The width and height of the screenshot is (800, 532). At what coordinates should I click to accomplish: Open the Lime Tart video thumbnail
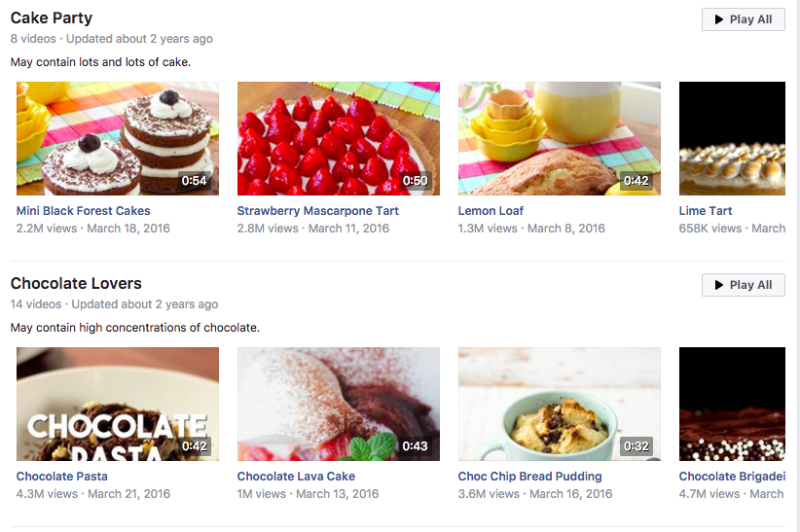click(732, 138)
